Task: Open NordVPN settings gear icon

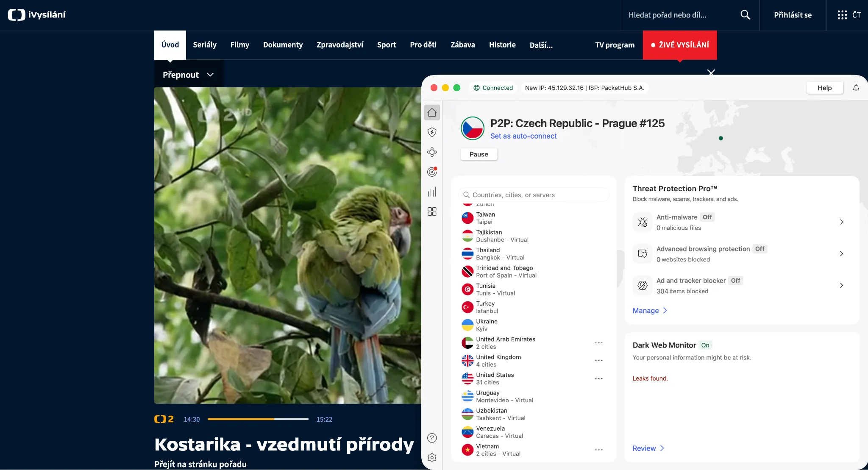Action: pos(432,458)
